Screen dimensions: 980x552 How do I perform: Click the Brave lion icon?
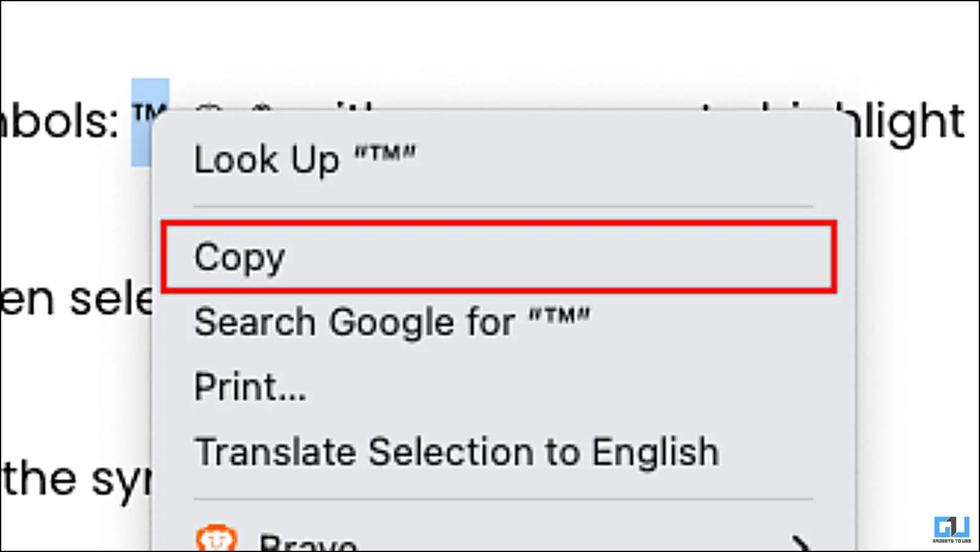pyautogui.click(x=216, y=538)
